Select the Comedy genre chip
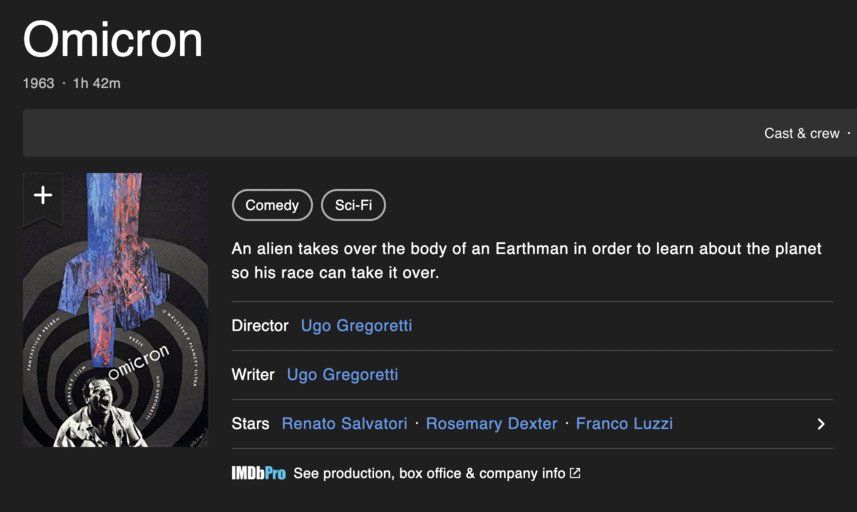Screen dimensions: 857x512 pos(272,205)
